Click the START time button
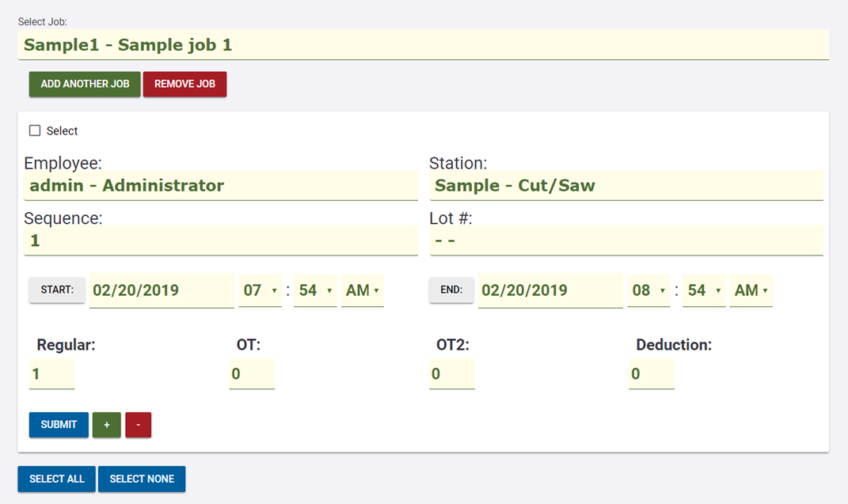Viewport: 848px width, 504px height. [57, 290]
